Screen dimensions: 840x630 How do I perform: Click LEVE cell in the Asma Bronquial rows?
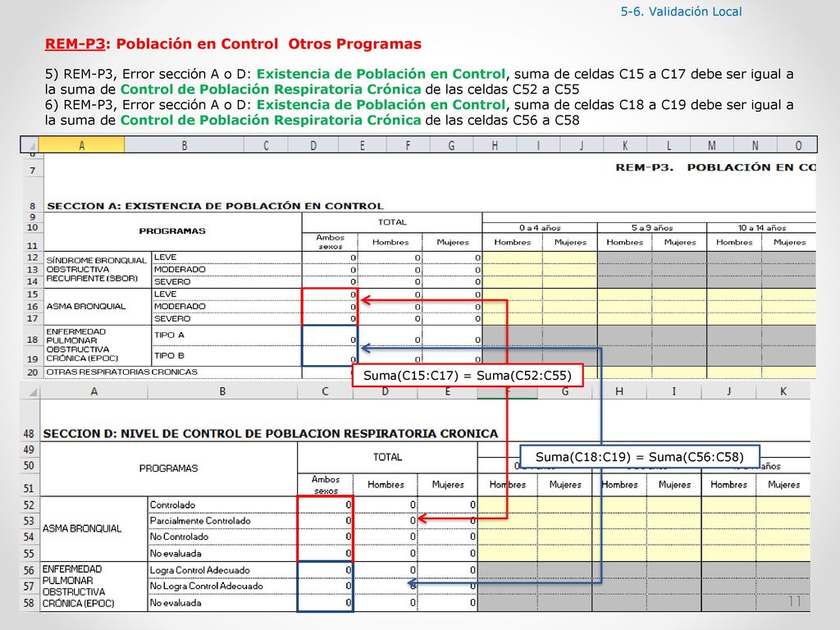click(x=226, y=294)
